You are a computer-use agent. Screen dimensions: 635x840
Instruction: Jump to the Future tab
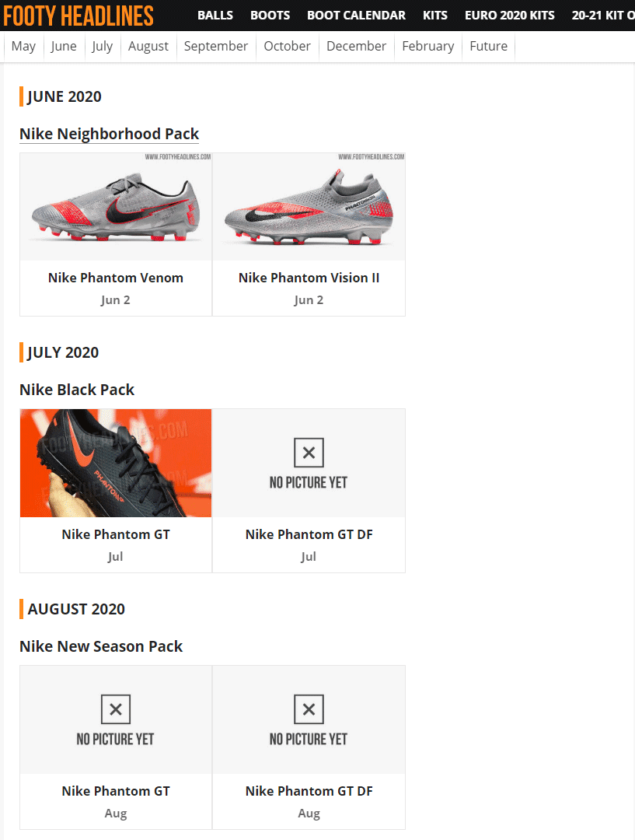click(x=488, y=47)
